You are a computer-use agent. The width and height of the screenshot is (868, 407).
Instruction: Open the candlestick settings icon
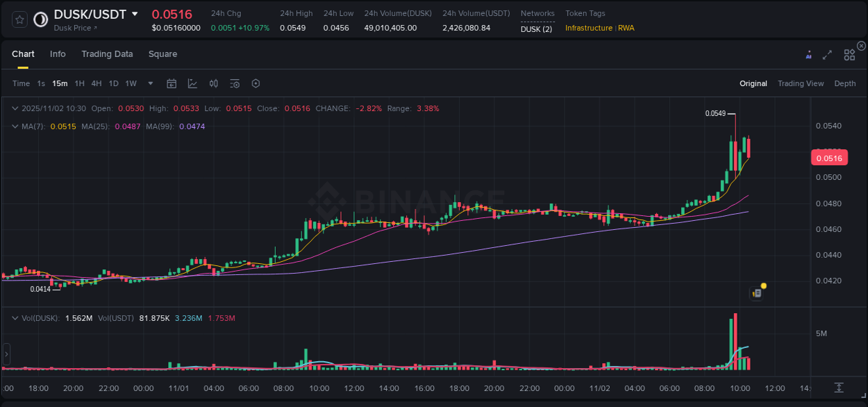[x=213, y=83]
